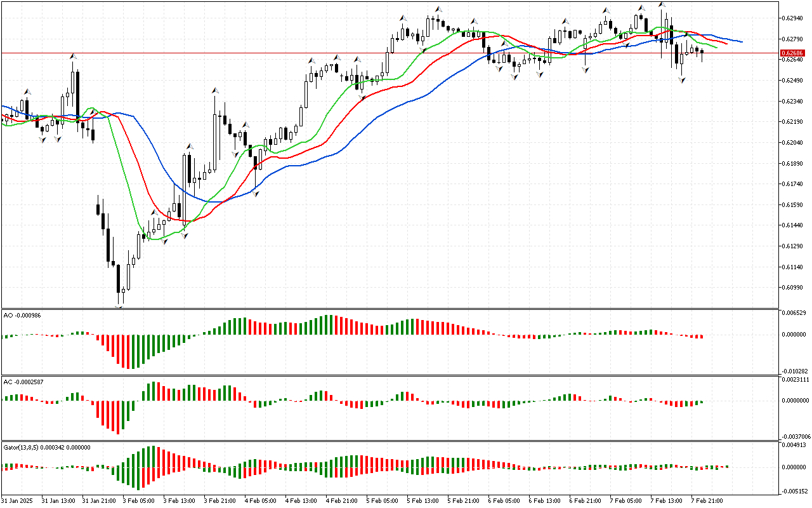The image size is (812, 508).
Task: Click price level 0.61590 on the axis
Action: pyautogui.click(x=791, y=204)
